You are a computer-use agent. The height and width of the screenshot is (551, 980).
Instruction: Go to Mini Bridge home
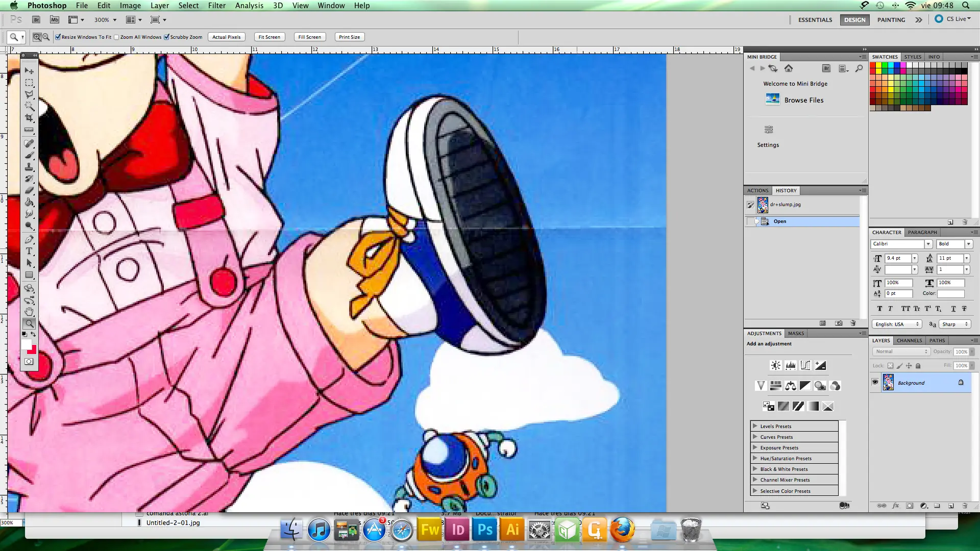[x=789, y=68]
